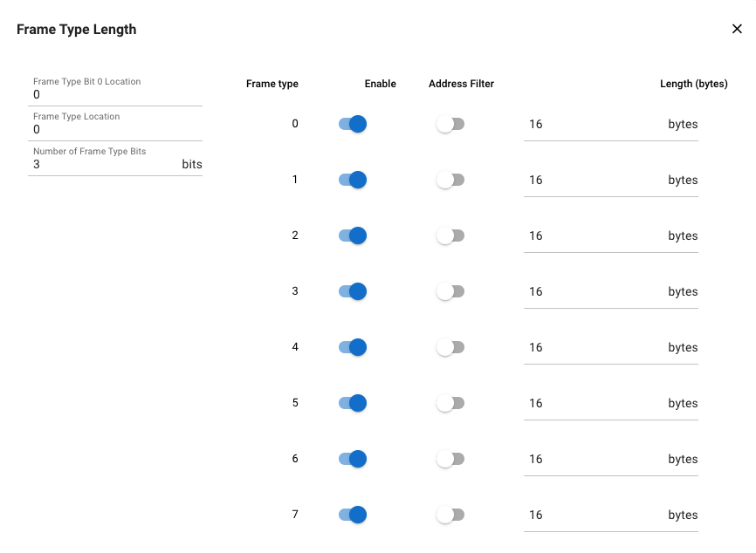Select the Length field for frame type 4

click(594, 348)
